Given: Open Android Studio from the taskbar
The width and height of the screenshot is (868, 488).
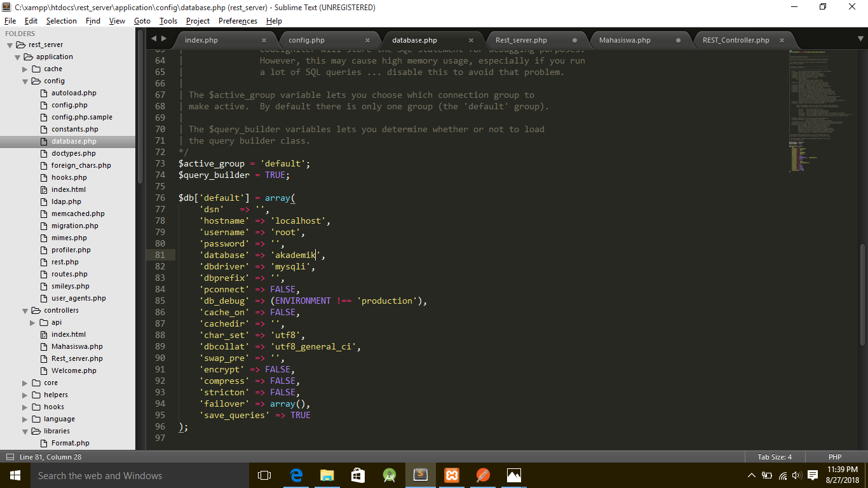Looking at the screenshot, I should tap(390, 475).
